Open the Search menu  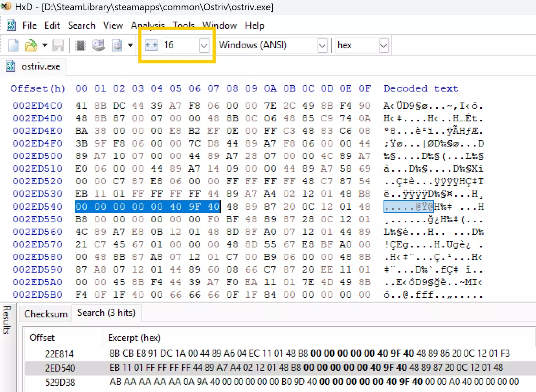[82, 26]
